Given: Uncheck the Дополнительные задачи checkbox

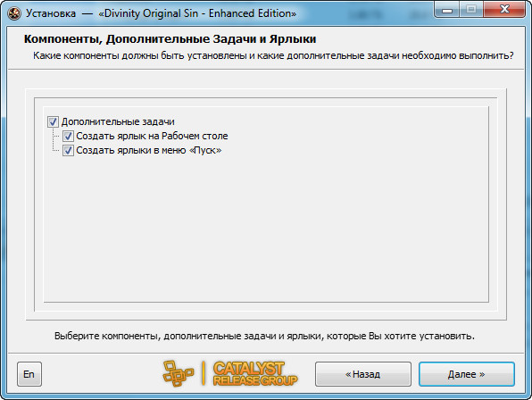Looking at the screenshot, I should (53, 121).
